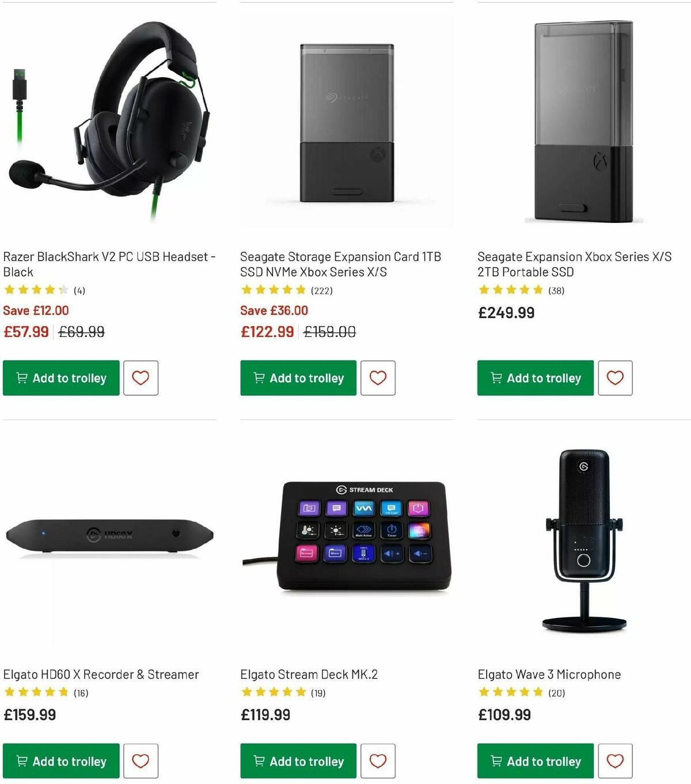Toggle the favourite heart for Seagate 2TB Portable SSD
Screen dimensions: 691x784
pos(616,378)
